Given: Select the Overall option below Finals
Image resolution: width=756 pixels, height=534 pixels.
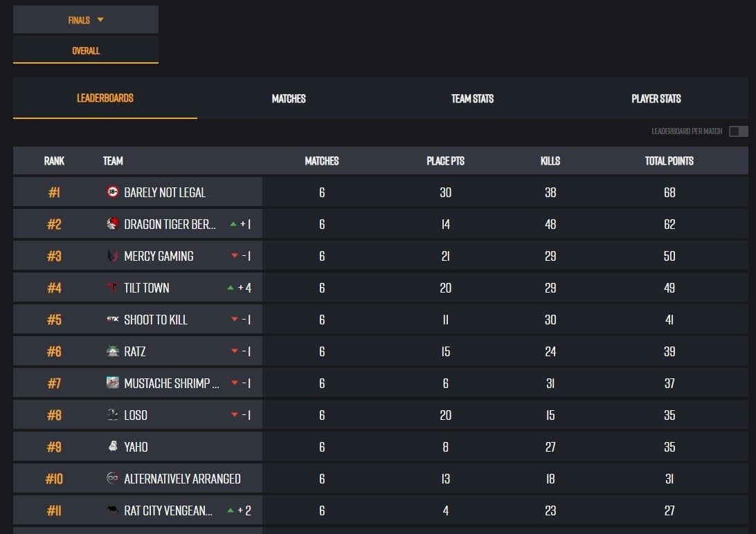Looking at the screenshot, I should [x=86, y=50].
